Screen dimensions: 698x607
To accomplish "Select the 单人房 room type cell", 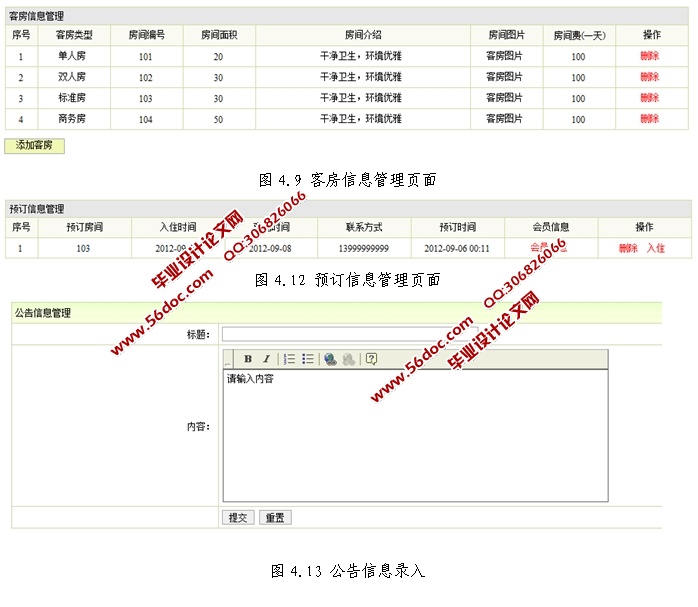I will (x=72, y=56).
